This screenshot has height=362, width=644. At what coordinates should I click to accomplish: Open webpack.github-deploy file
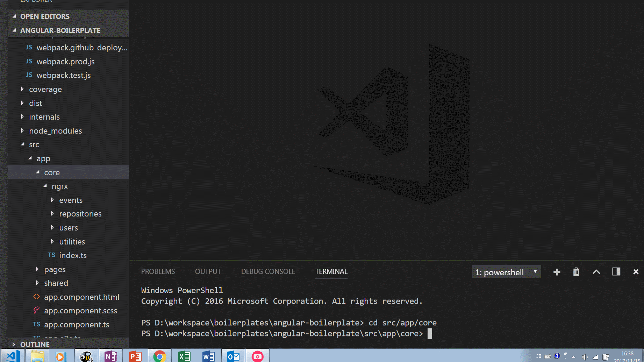pos(68,48)
